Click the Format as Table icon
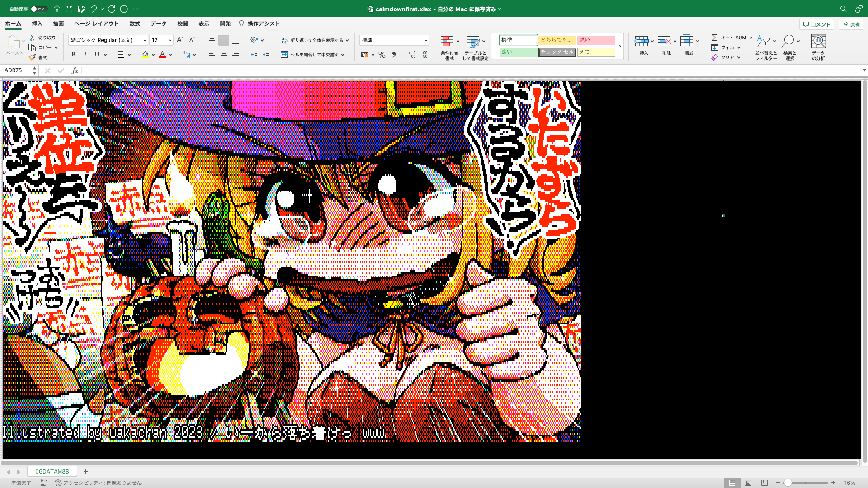Viewport: 868px width, 488px height. pyautogui.click(x=473, y=42)
